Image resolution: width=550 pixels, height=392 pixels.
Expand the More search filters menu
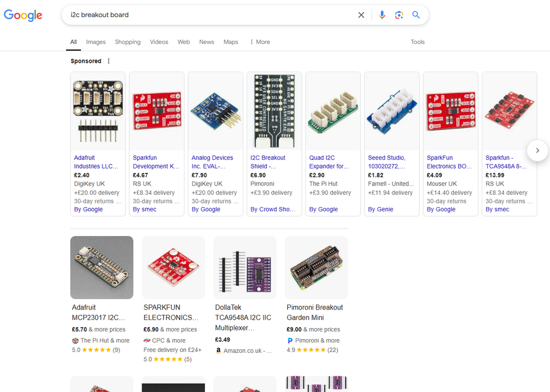coord(260,42)
